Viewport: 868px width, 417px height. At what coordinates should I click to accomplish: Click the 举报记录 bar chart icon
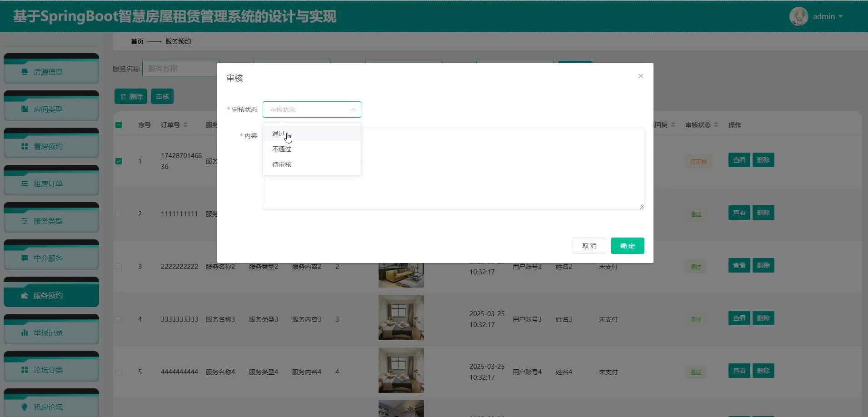click(25, 333)
